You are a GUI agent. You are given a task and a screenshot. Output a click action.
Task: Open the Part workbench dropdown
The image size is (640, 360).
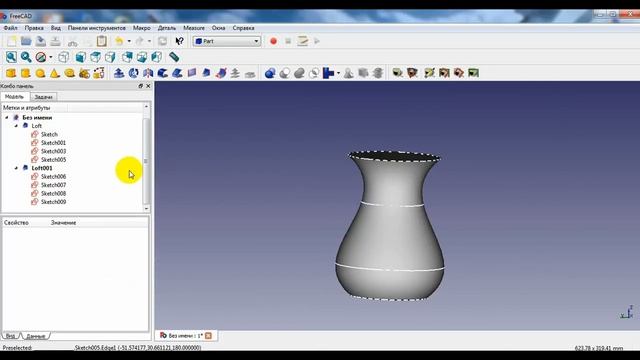pos(227,41)
